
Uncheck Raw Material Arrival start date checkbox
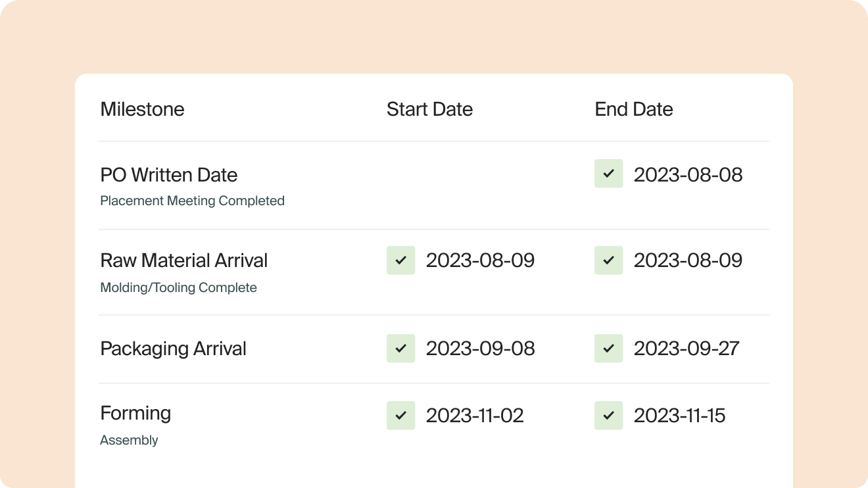click(x=400, y=260)
